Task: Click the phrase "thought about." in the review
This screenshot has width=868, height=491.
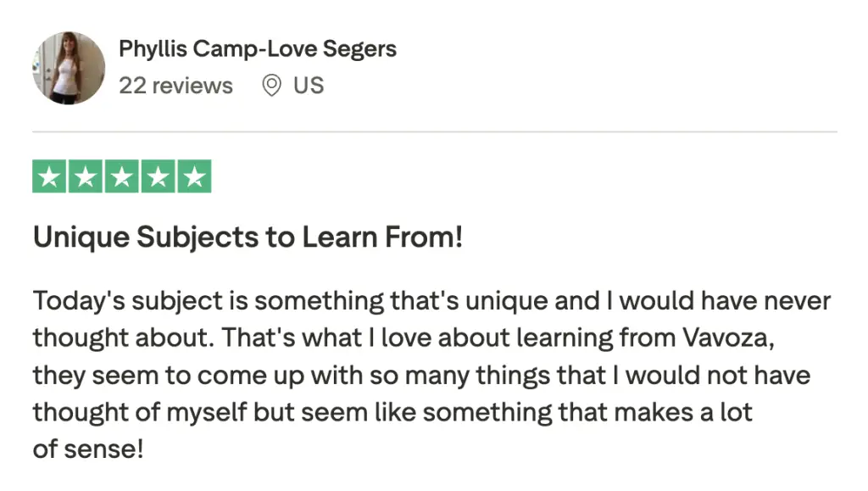Action: click(x=121, y=338)
